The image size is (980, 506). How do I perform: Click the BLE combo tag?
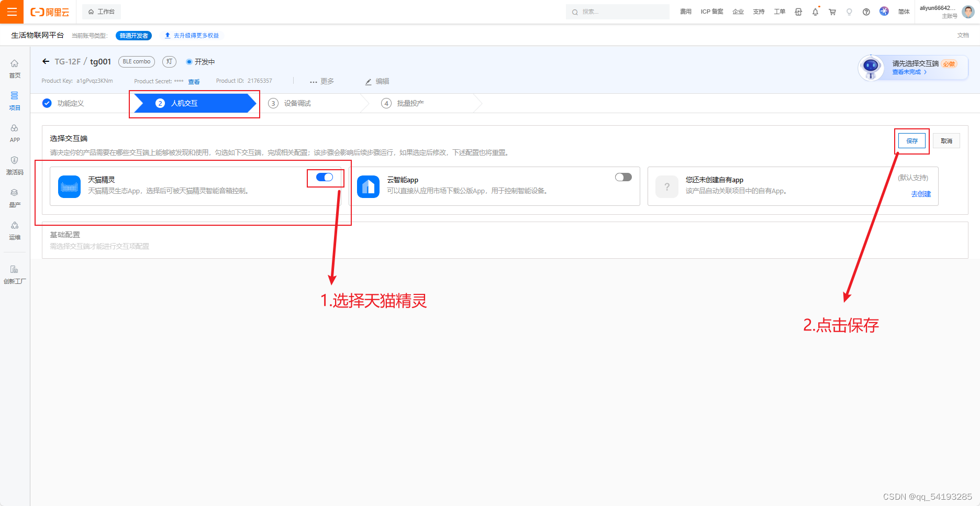pos(137,62)
